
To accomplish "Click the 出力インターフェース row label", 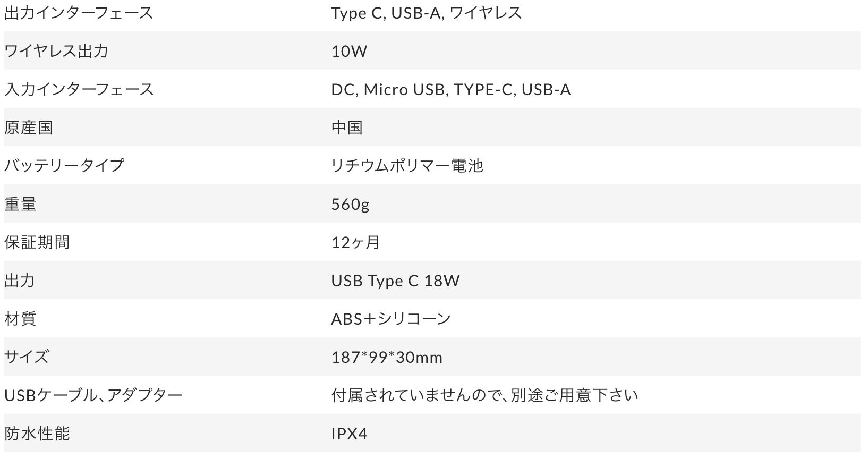I will [79, 13].
